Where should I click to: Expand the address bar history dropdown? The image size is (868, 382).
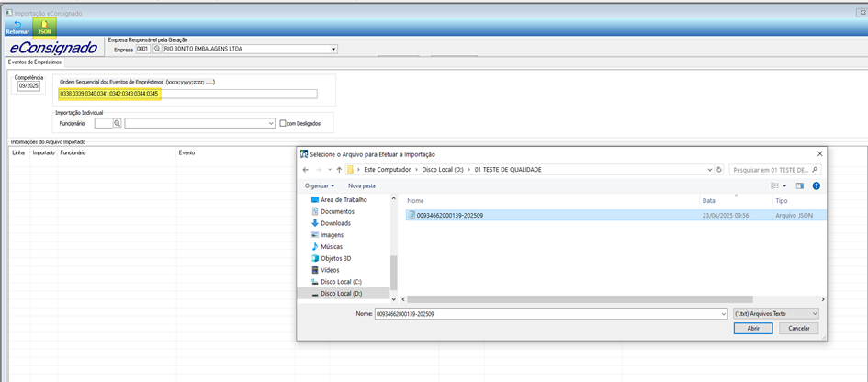coord(710,170)
